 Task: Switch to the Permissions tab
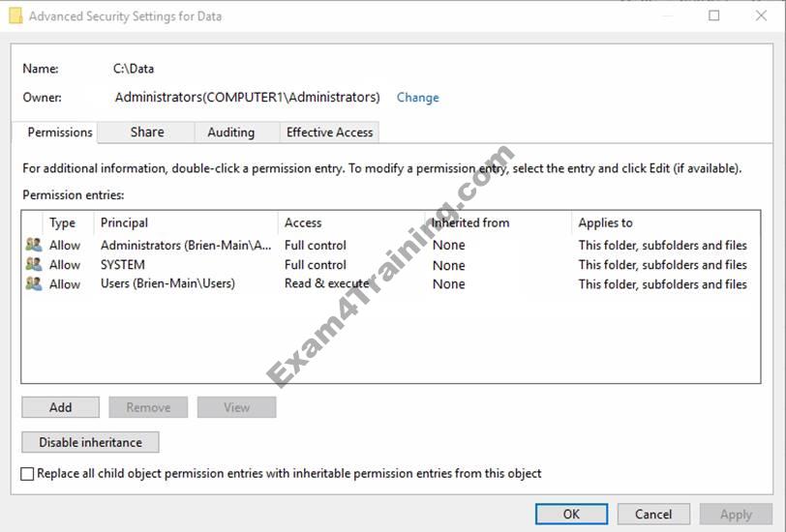click(60, 133)
